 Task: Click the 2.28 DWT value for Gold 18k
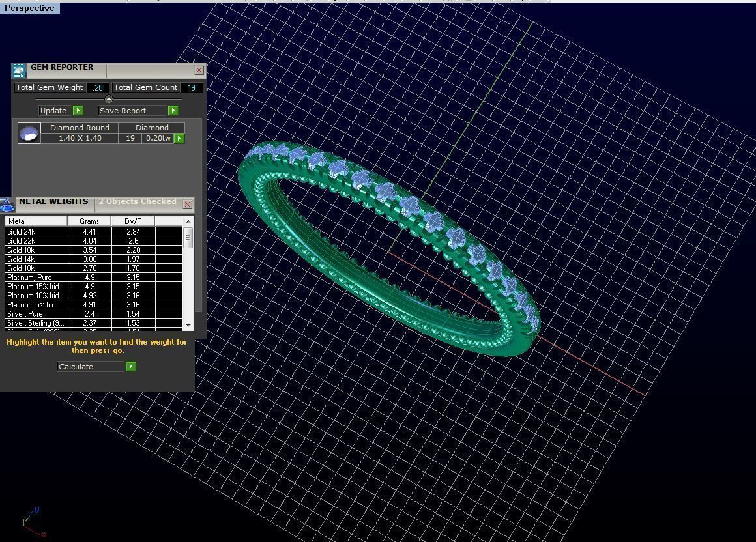[x=133, y=250]
